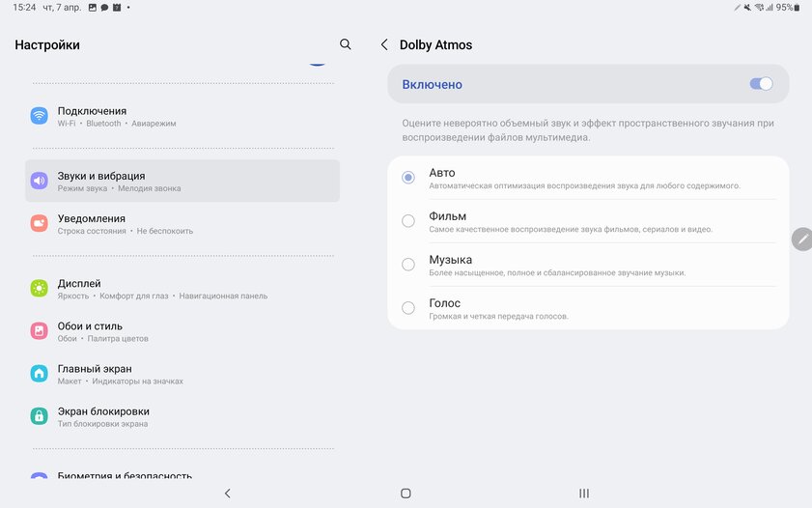
Task: Tap the date 'чт, 7 апр.' in status bar
Action: click(x=62, y=8)
